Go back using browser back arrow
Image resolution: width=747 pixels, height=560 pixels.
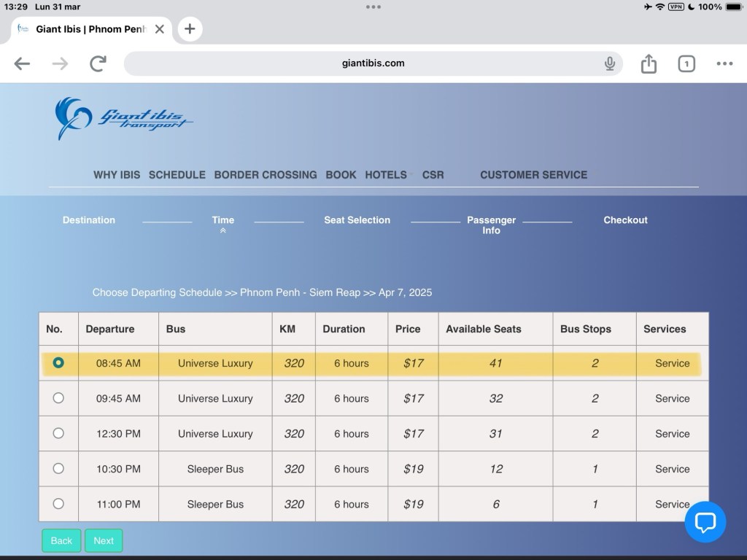(22, 63)
